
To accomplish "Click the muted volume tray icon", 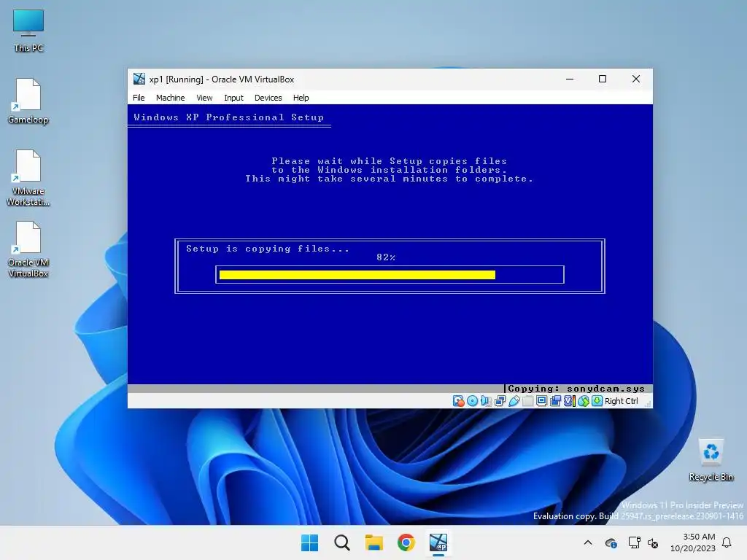I will 653,542.
